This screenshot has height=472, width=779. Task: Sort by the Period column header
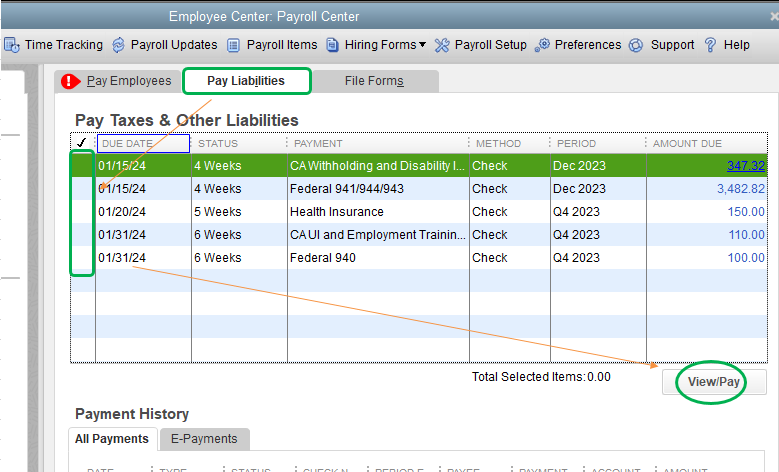[598, 144]
